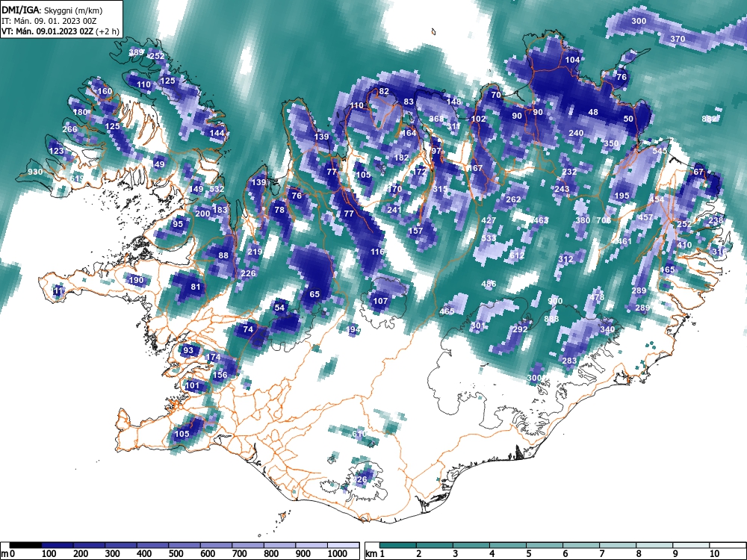Select the 65 visibility value on the map
The image size is (747, 560).
[x=314, y=294]
